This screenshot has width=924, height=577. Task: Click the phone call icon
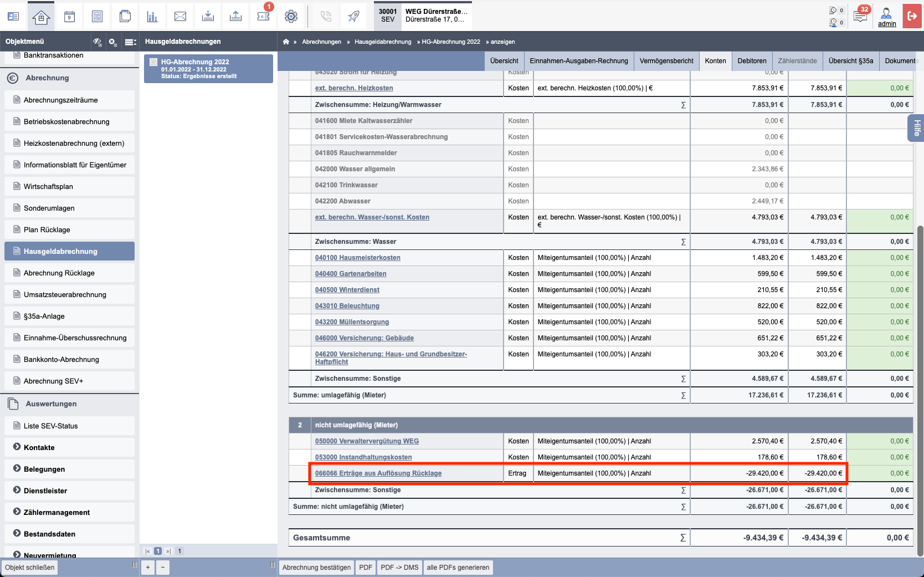[x=326, y=17]
